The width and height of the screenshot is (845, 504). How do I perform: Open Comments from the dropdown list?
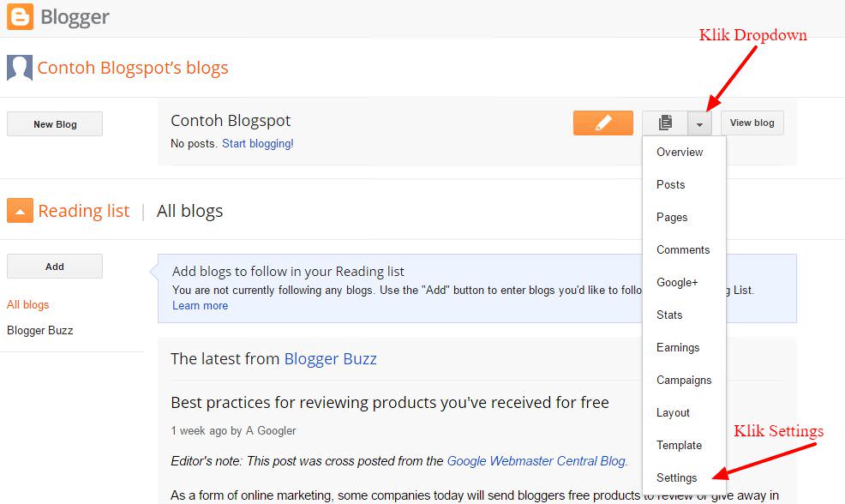(x=682, y=249)
